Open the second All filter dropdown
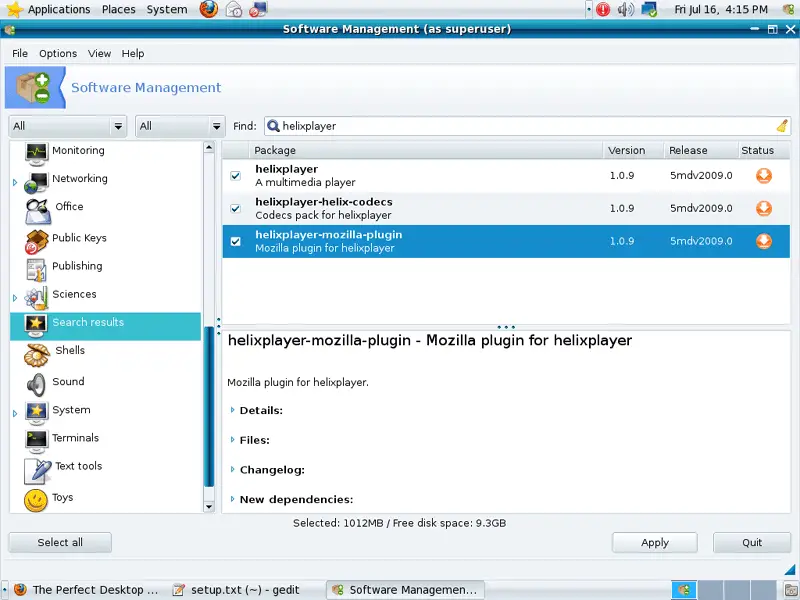Screen dimensions: 800x600 tap(180, 126)
